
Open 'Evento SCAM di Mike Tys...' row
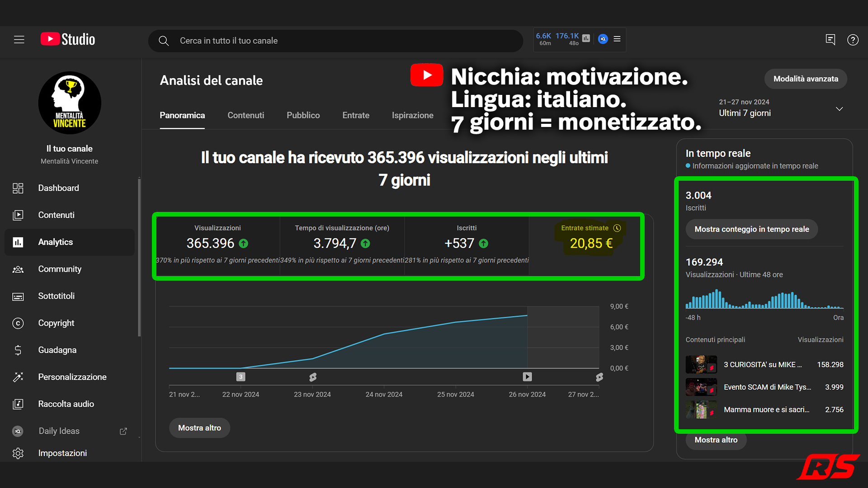click(x=764, y=387)
